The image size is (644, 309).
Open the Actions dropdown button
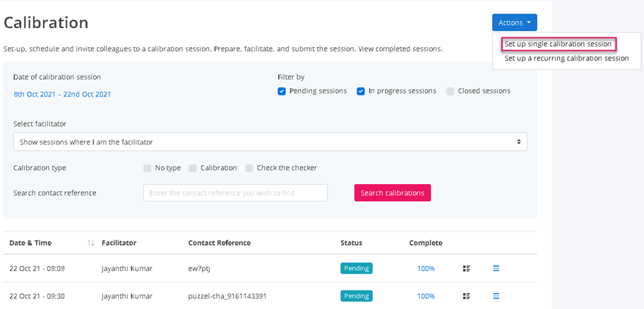point(514,23)
